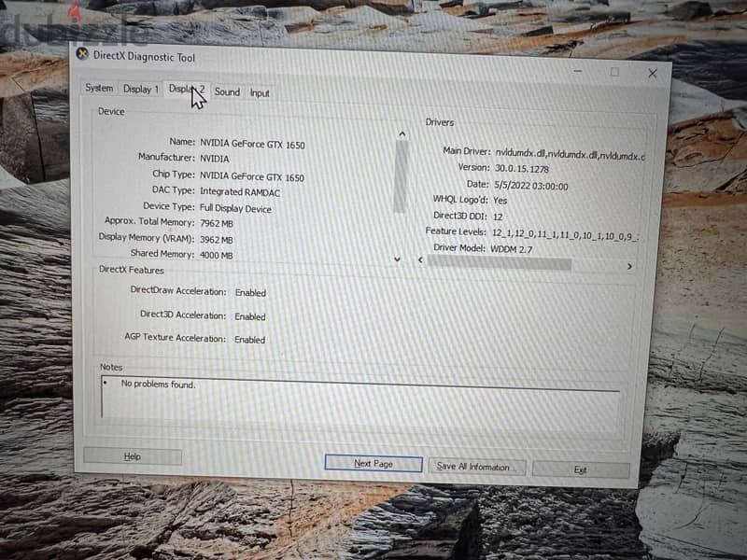Open the Sound tab

(x=227, y=91)
